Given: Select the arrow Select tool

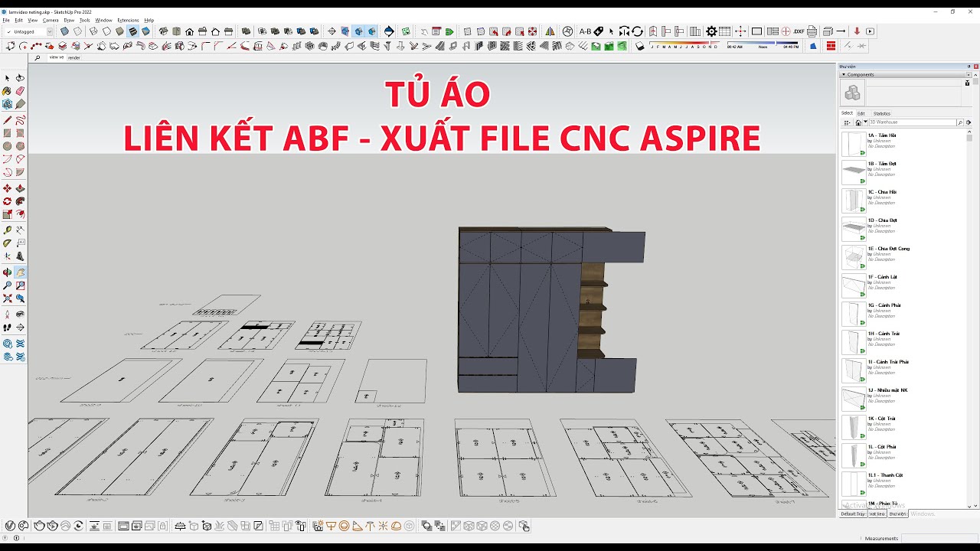Looking at the screenshot, I should 8,78.
